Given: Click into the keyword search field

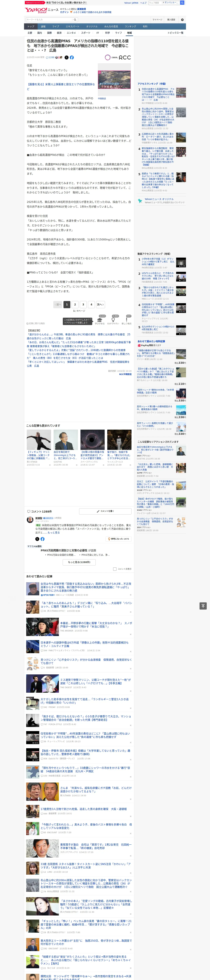Looking at the screenshot, I should 49,20.
